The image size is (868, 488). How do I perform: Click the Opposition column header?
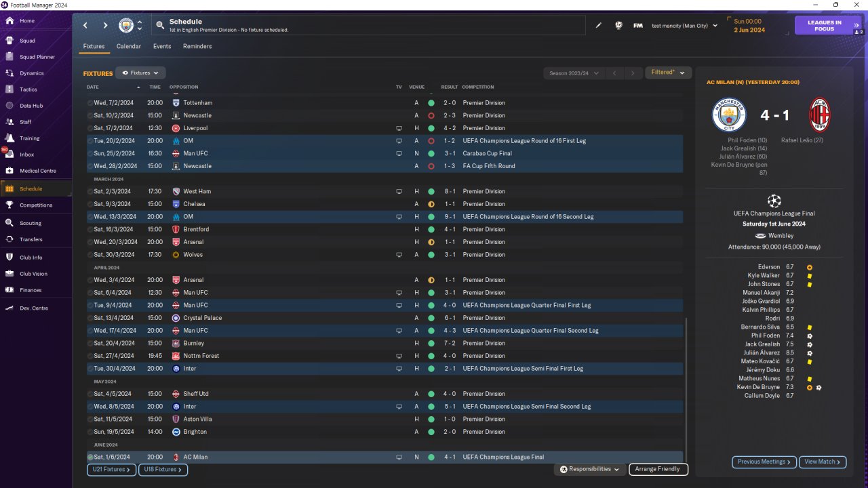click(184, 87)
